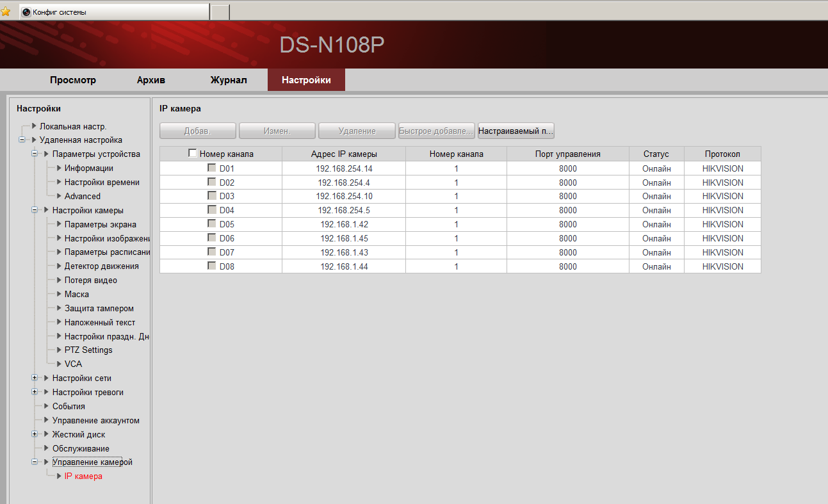This screenshot has width=828, height=504.
Task: Select the Конфиг системы browser tab
Action: (114, 12)
